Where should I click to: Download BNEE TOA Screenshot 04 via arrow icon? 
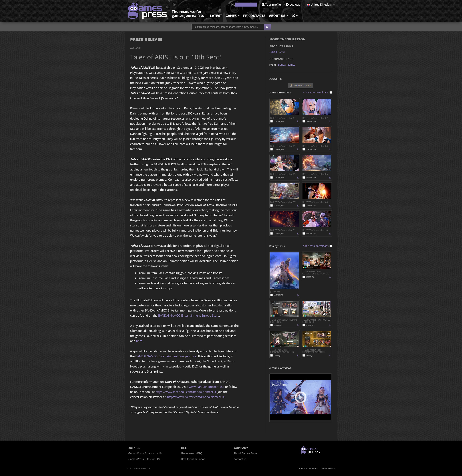pyautogui.click(x=330, y=150)
